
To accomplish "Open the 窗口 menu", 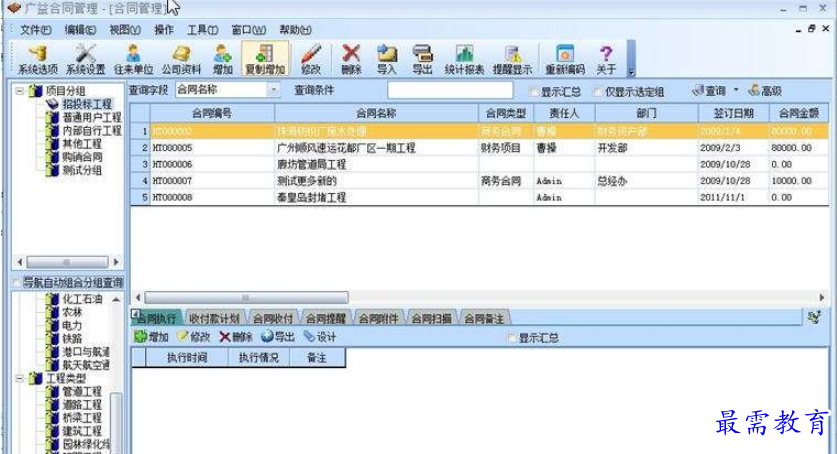I will click(x=248, y=30).
